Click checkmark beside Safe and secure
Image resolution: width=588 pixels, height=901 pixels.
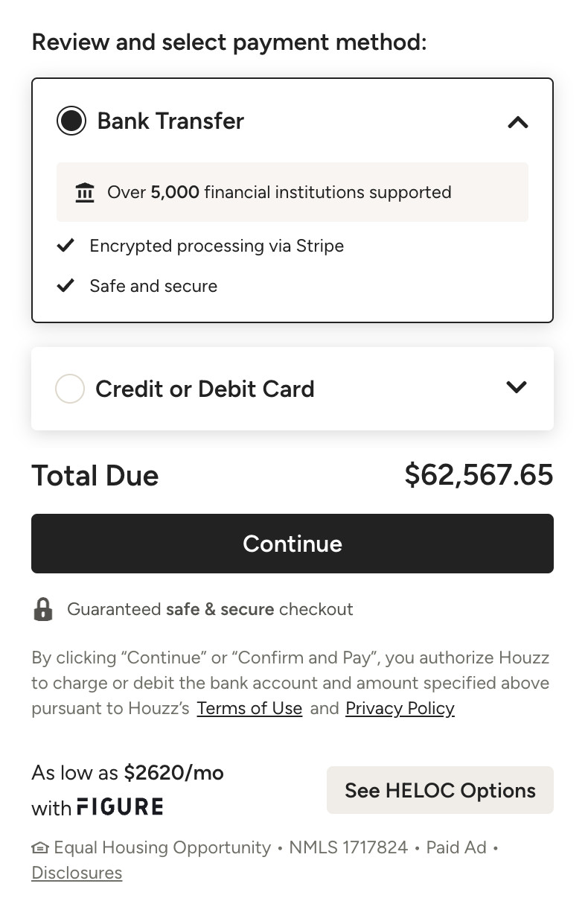[66, 285]
